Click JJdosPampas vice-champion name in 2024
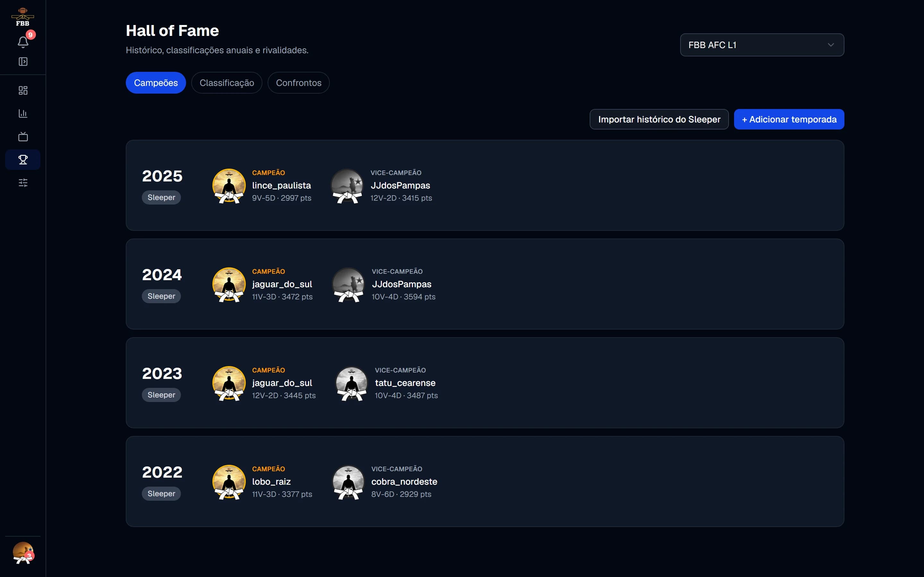Viewport: 924px width, 577px height. tap(402, 284)
